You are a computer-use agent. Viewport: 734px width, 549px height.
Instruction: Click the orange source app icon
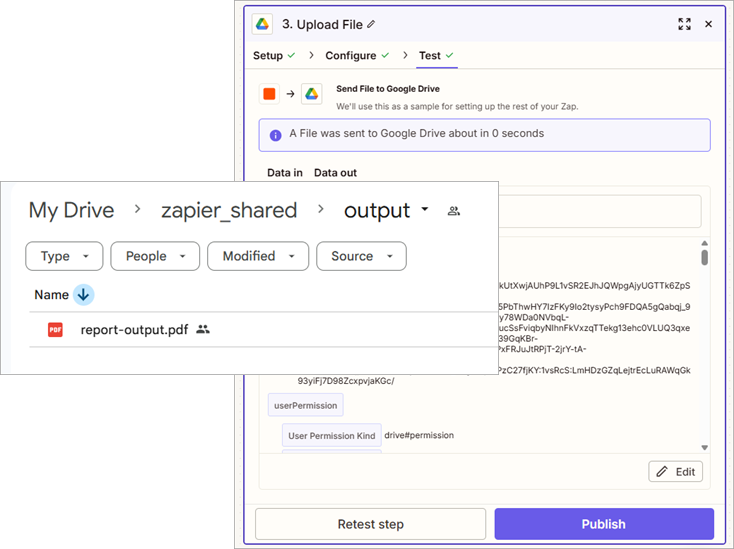coord(269,94)
